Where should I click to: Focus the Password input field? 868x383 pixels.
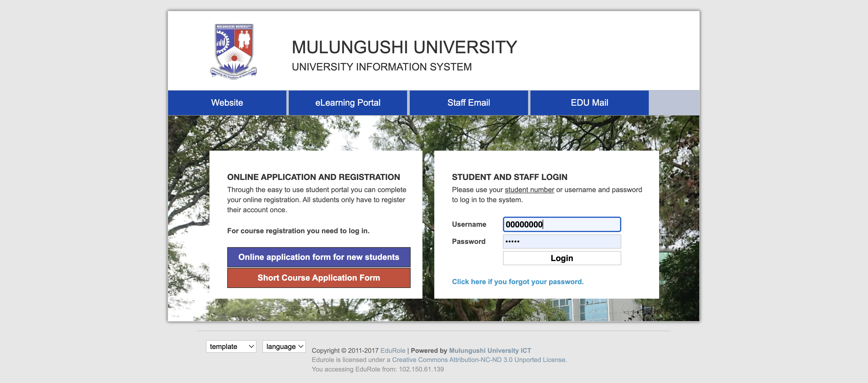click(x=562, y=242)
